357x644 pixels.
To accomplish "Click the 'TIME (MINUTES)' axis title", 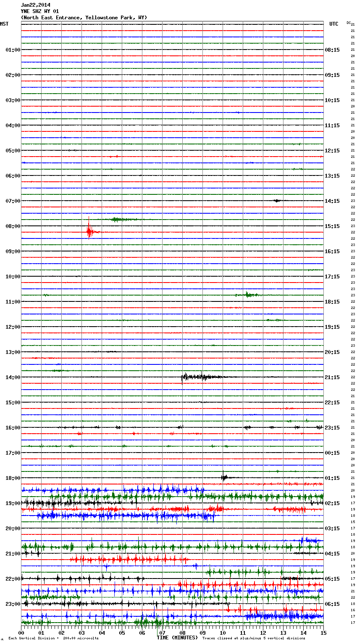I will pyautogui.click(x=177, y=638).
